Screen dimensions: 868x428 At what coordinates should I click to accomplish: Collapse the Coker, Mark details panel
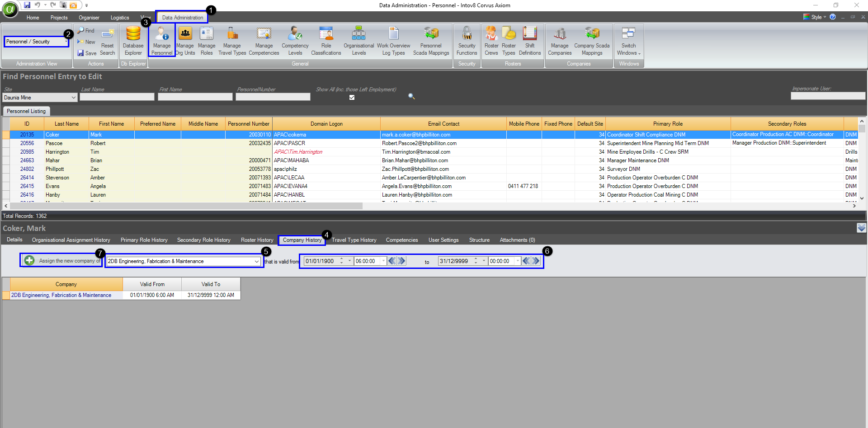point(861,228)
